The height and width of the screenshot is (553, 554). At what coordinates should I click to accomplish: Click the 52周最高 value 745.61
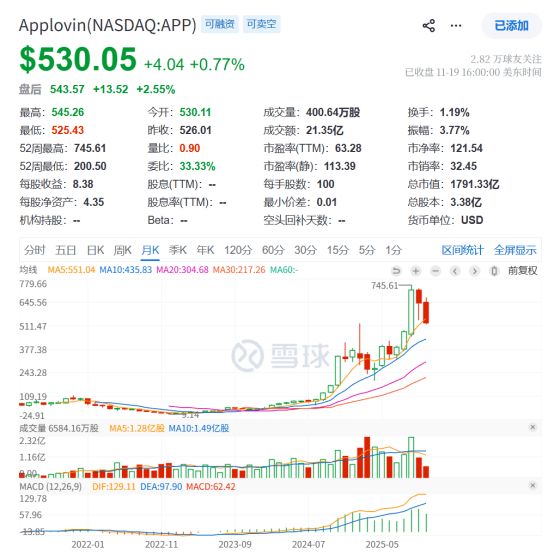point(90,148)
